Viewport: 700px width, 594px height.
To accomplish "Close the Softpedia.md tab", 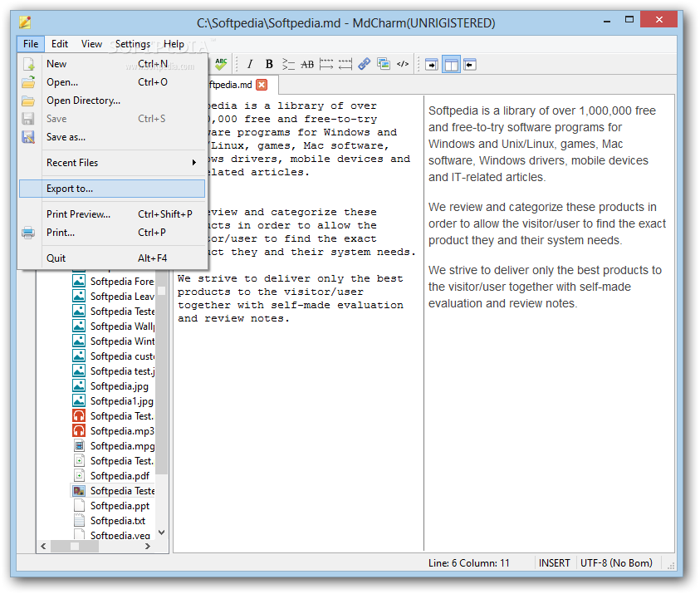I will (x=262, y=85).
